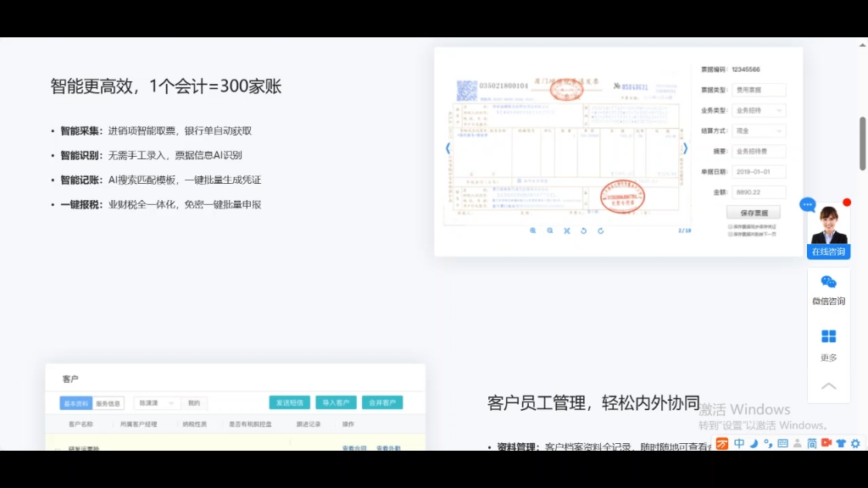Check 保存票据同步保存凭证 checkbox
The height and width of the screenshot is (488, 868).
(730, 227)
